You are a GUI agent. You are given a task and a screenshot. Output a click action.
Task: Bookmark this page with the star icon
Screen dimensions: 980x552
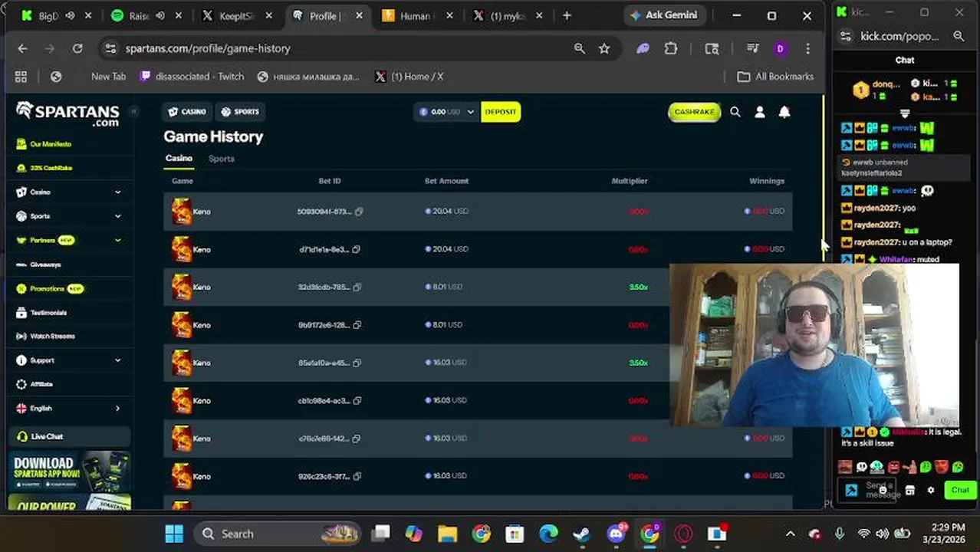point(604,48)
